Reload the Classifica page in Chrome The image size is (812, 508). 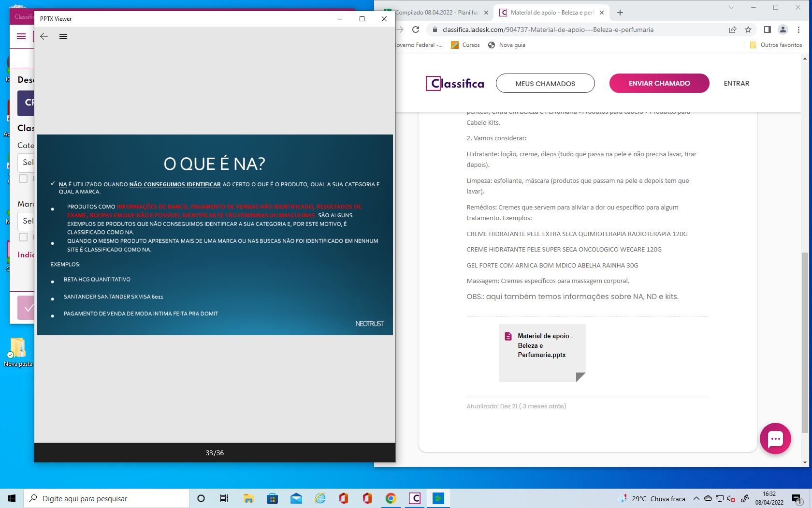coord(416,30)
